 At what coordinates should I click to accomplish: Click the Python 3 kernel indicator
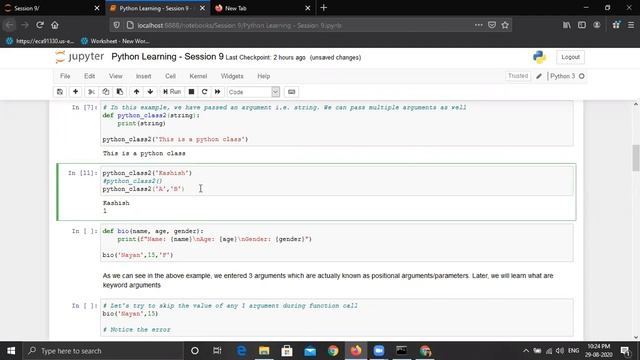tap(567, 76)
